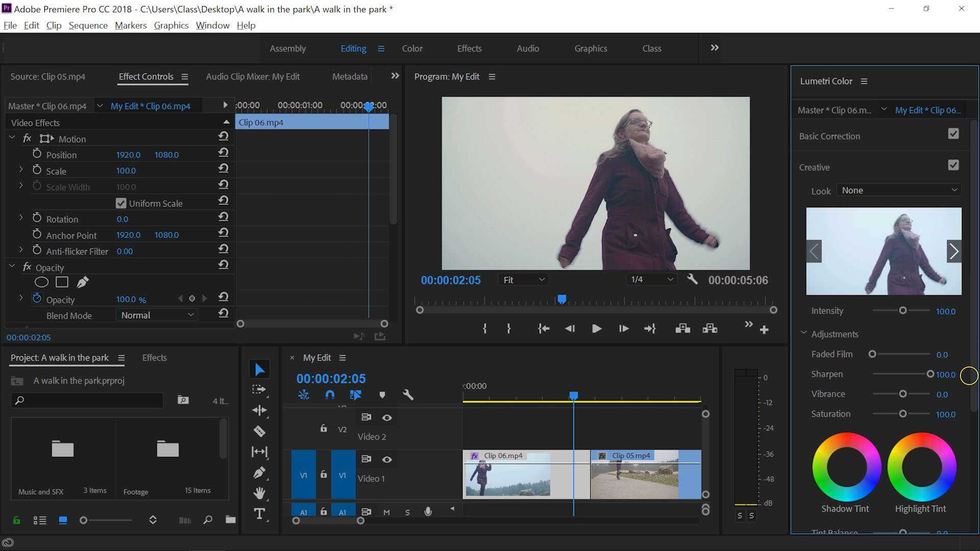Screen dimensions: 980x551
Task: Toggle Opacity animation stopwatch
Action: pos(37,298)
